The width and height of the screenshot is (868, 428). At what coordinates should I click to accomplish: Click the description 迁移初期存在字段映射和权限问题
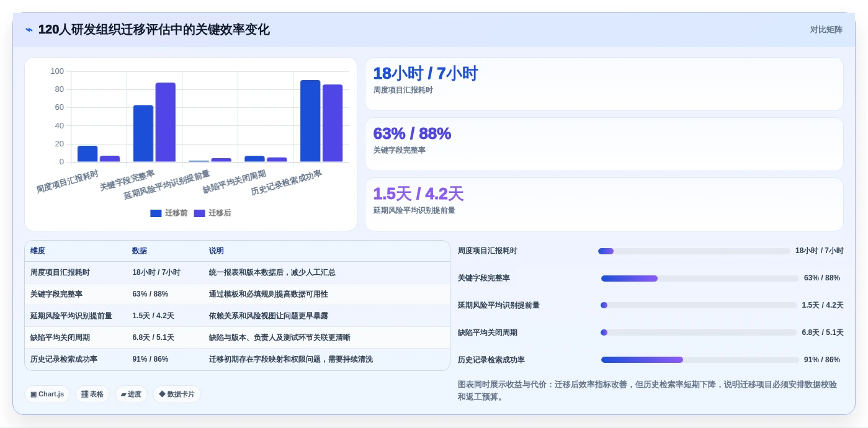[291, 360]
